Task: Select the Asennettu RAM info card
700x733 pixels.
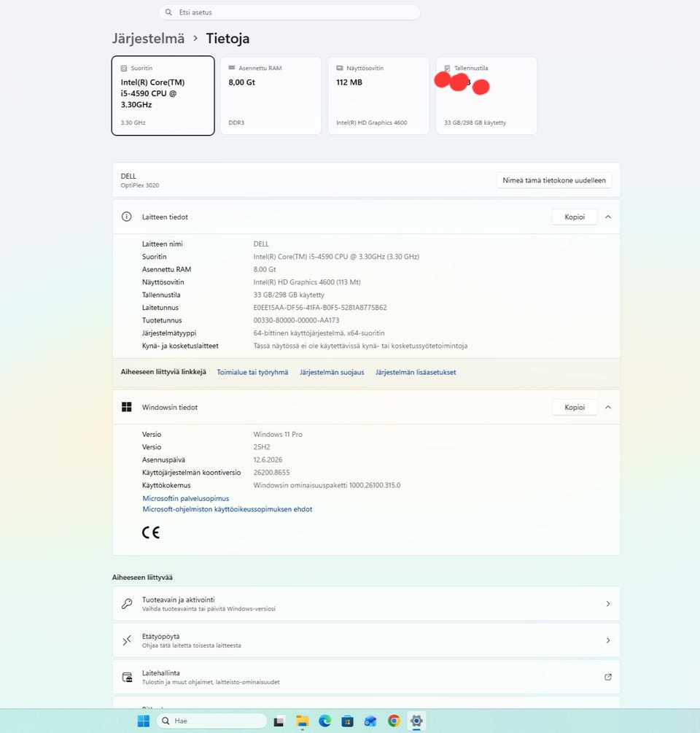Action: pos(271,96)
